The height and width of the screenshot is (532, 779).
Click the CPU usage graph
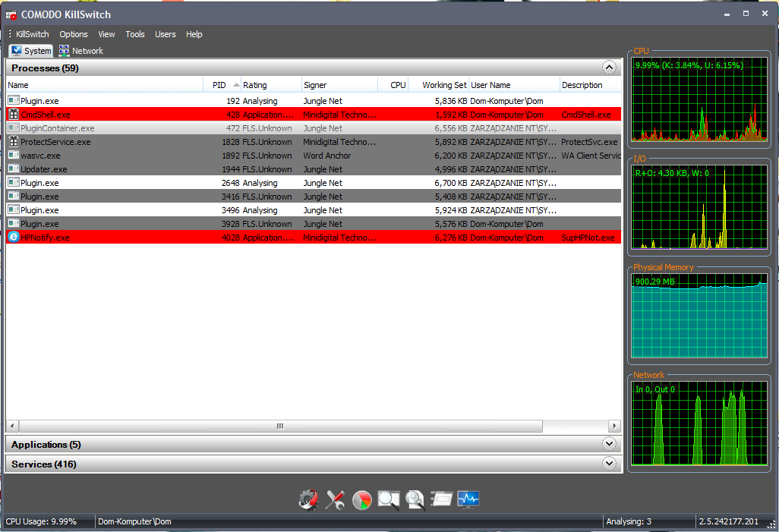pos(699,99)
